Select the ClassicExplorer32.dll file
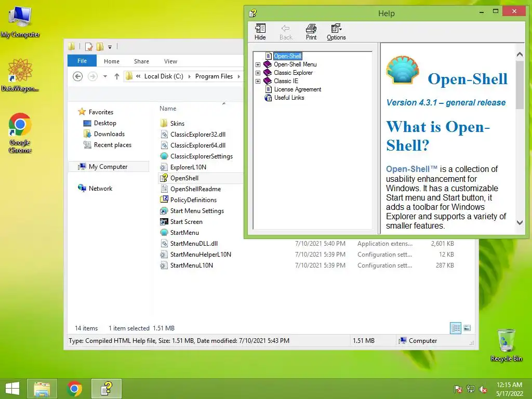The height and width of the screenshot is (399, 532). (198, 135)
